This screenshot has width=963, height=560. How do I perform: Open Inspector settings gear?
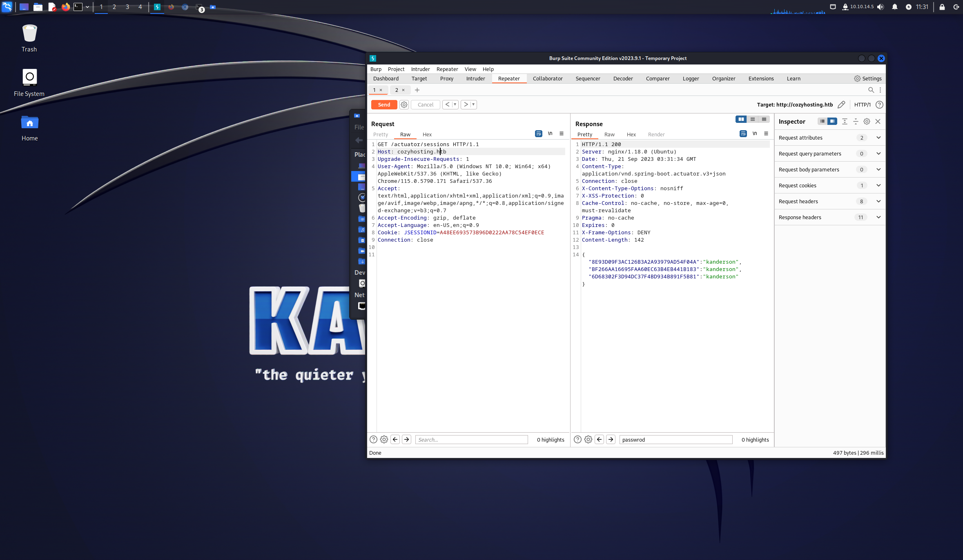[867, 121]
